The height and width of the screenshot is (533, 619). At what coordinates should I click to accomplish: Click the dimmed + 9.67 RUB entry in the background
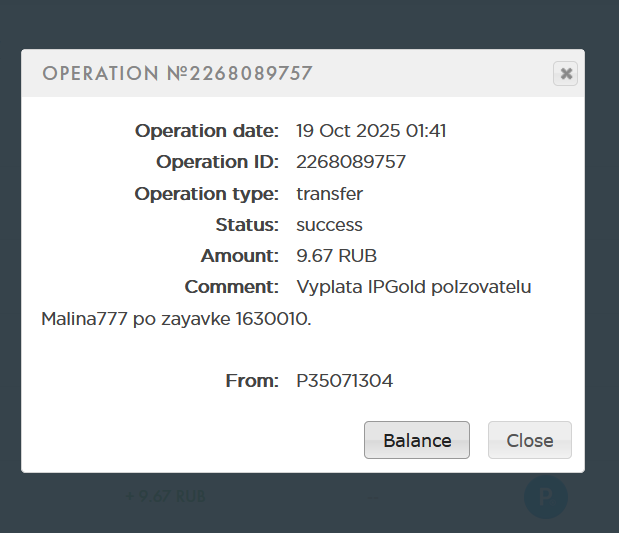point(166,495)
